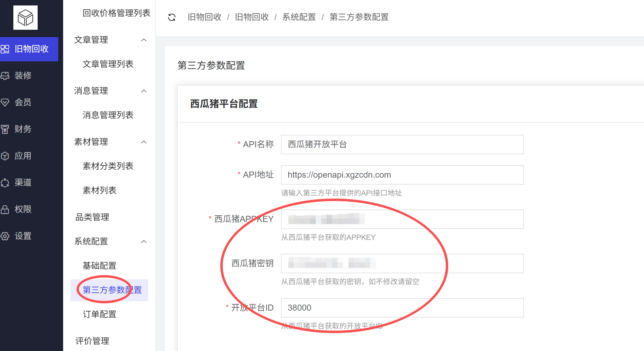The height and width of the screenshot is (351, 644).
Task: Open 品类管理 in the submenu
Action: pyautogui.click(x=92, y=217)
